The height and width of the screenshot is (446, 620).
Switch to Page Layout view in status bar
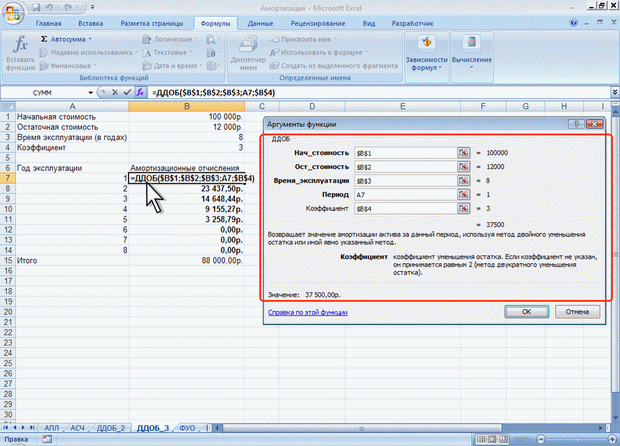click(492, 439)
